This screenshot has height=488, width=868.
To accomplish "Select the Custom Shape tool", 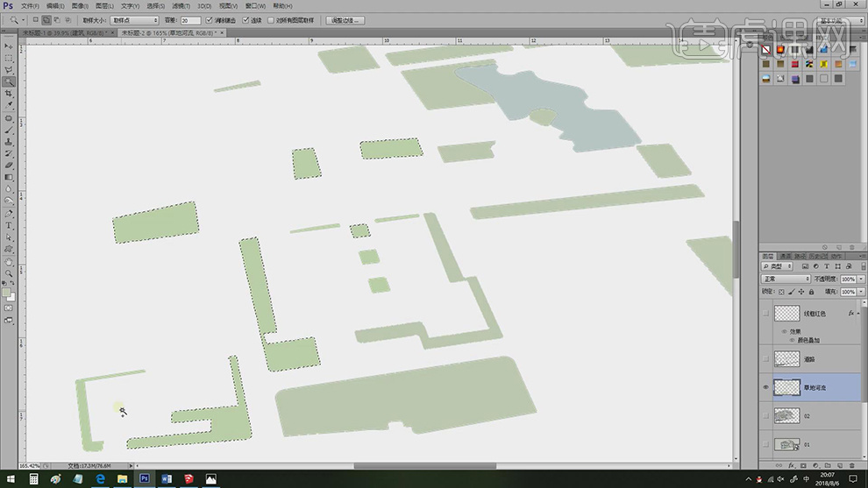I will coord(8,249).
